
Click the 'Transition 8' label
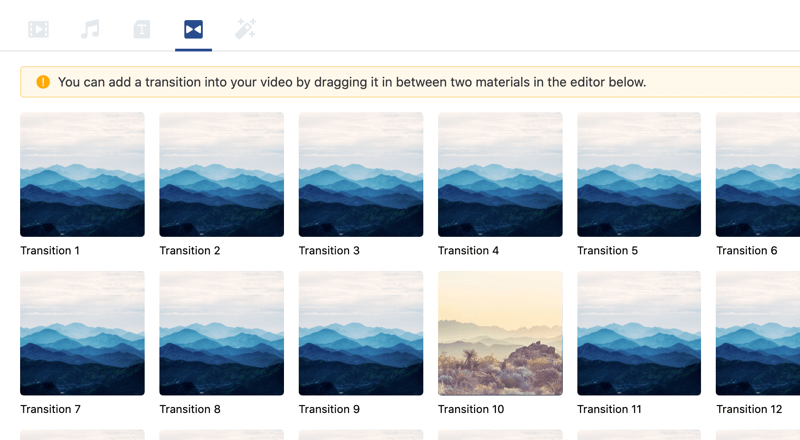coord(190,409)
